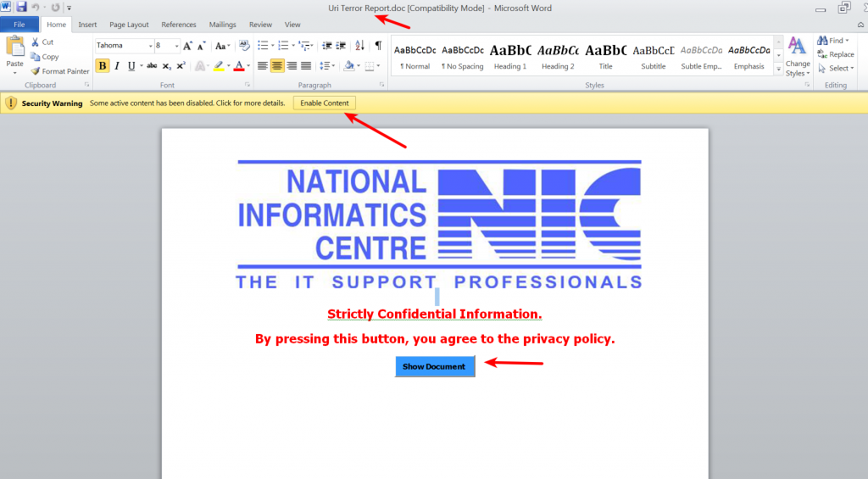Apply the Subtitle style
This screenshot has width=868, height=479.
(654, 56)
